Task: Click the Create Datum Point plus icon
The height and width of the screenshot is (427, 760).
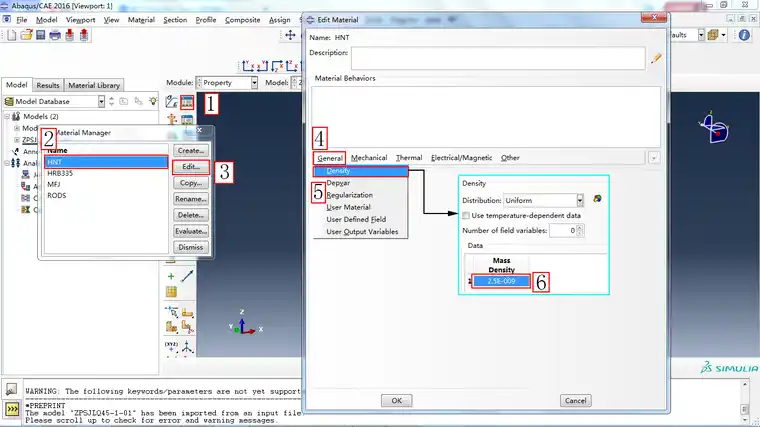Action: click(x=171, y=276)
